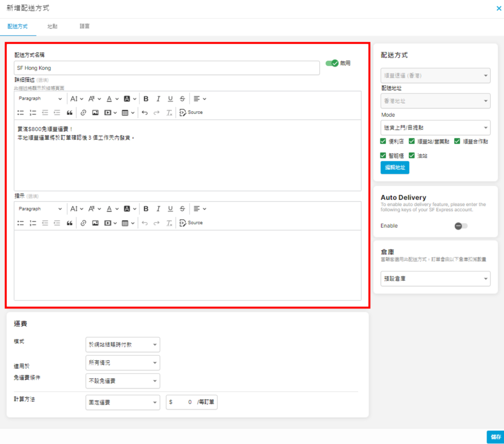Click undo arrow in 詳細描述 editor toolbar
This screenshot has height=444, width=504.
tap(144, 113)
